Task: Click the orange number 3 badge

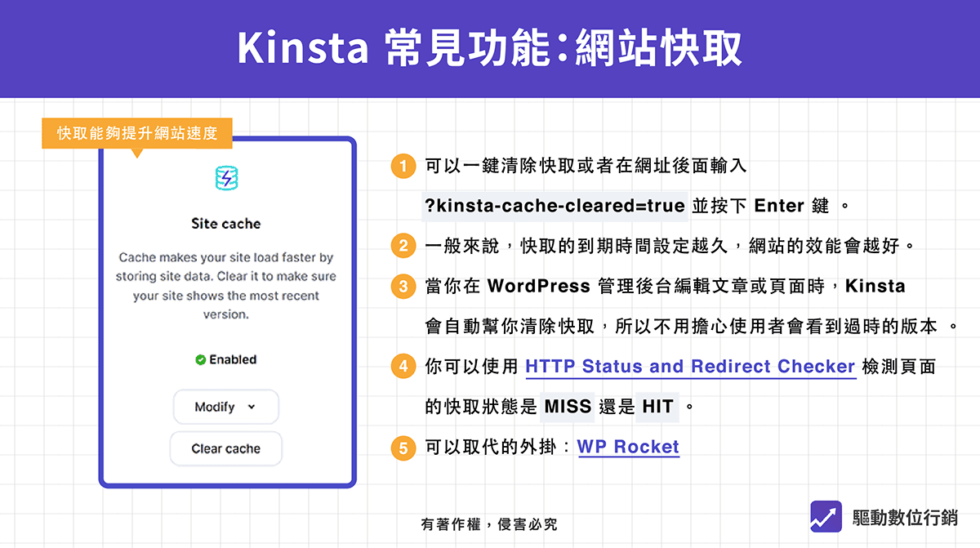Action: (x=402, y=287)
